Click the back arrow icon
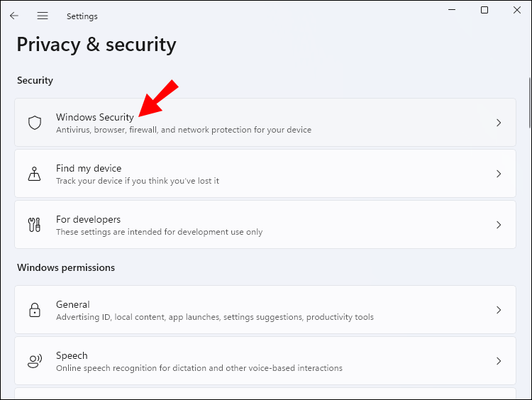 (14, 16)
